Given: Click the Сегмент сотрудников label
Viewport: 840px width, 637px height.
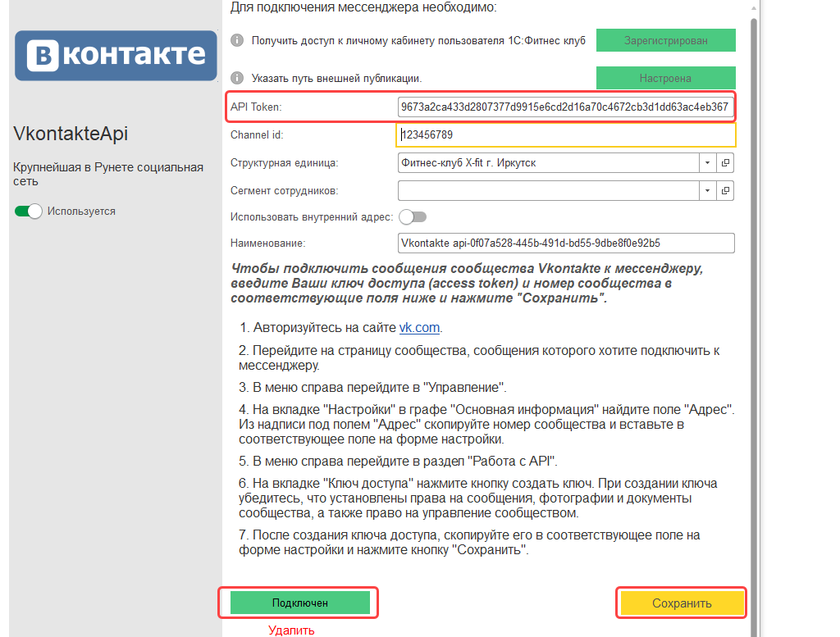Looking at the screenshot, I should pos(285,190).
